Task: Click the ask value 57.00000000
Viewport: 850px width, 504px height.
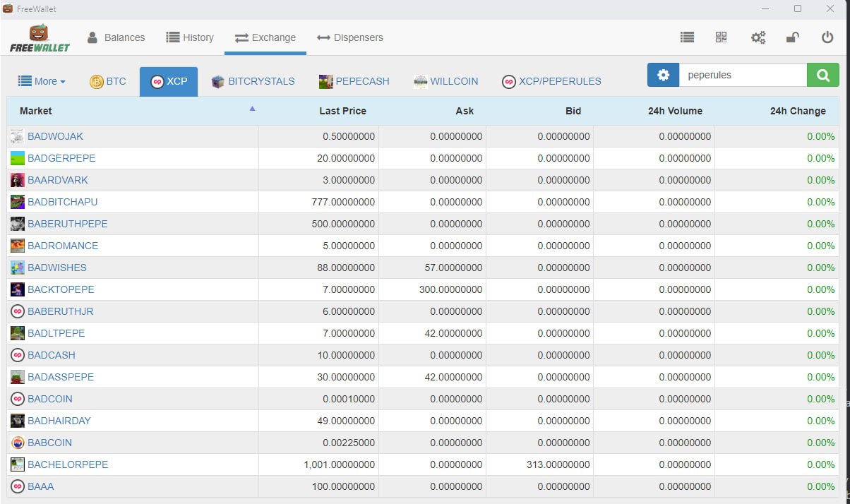Action: [453, 268]
